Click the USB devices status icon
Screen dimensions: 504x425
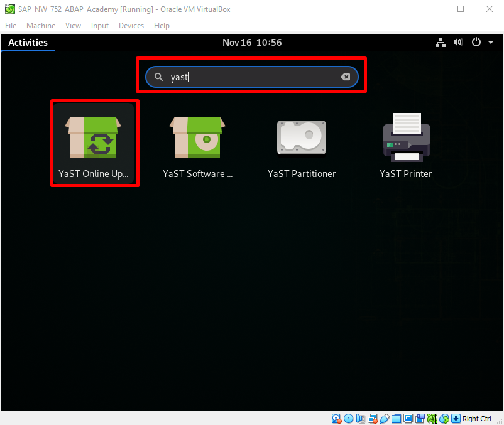pyautogui.click(x=385, y=419)
